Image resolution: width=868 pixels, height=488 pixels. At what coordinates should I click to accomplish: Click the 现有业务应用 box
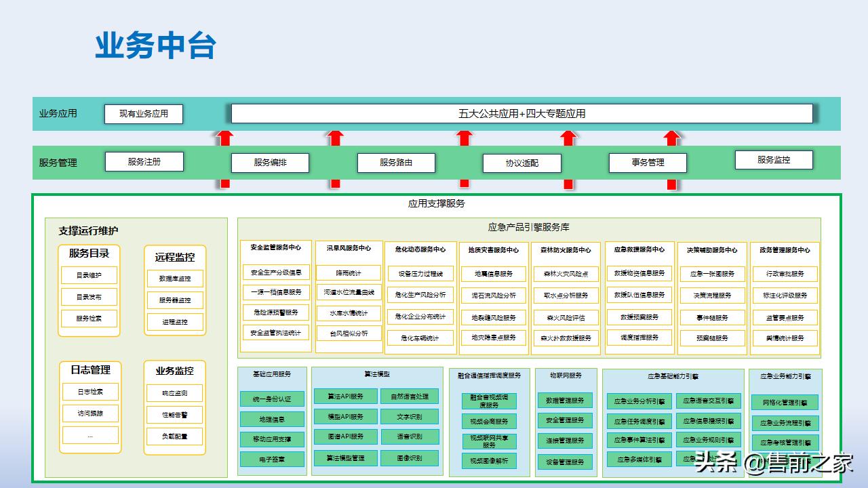144,114
